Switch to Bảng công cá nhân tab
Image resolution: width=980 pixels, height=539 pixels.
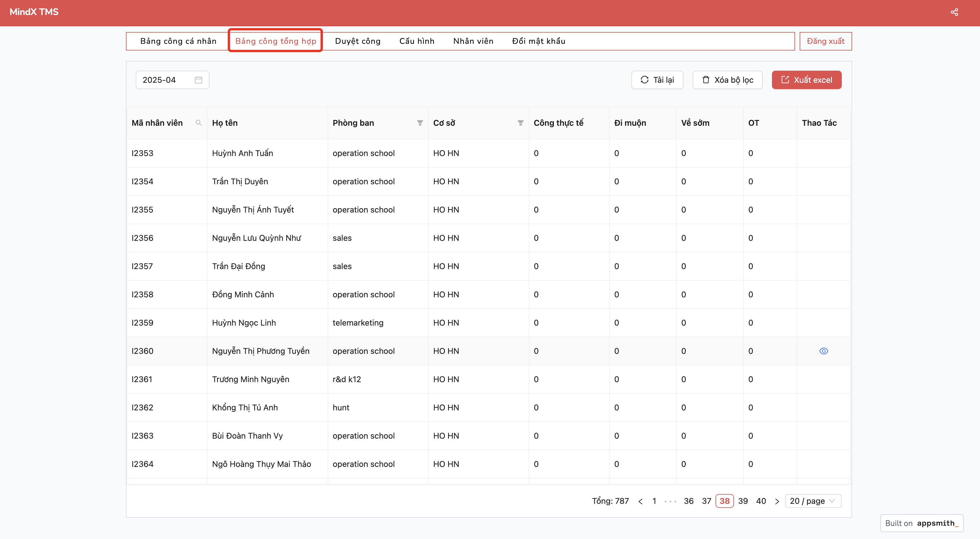[x=178, y=41]
